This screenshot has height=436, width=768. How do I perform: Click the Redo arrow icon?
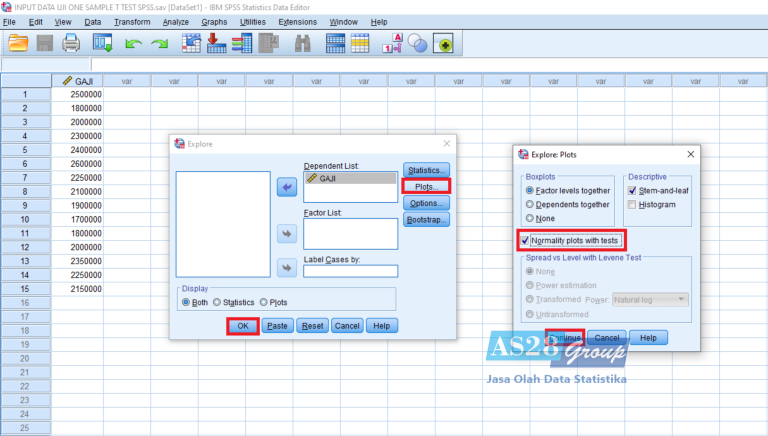pyautogui.click(x=160, y=44)
